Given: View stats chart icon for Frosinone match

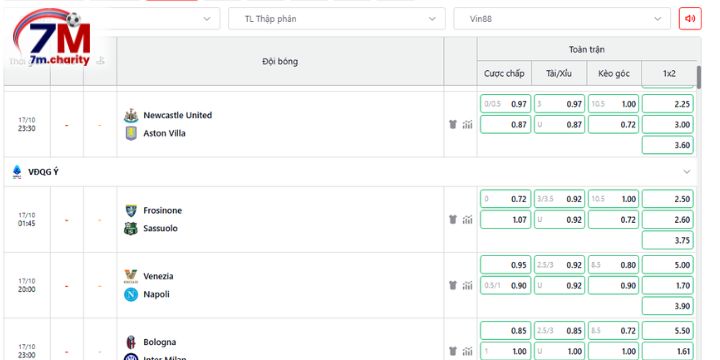Looking at the screenshot, I should [467, 219].
